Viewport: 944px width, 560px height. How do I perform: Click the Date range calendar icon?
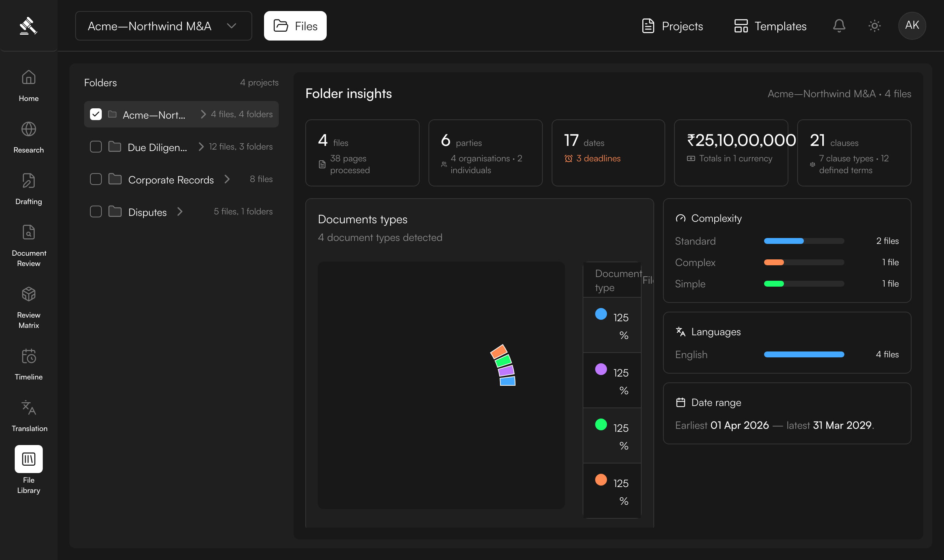(x=680, y=403)
